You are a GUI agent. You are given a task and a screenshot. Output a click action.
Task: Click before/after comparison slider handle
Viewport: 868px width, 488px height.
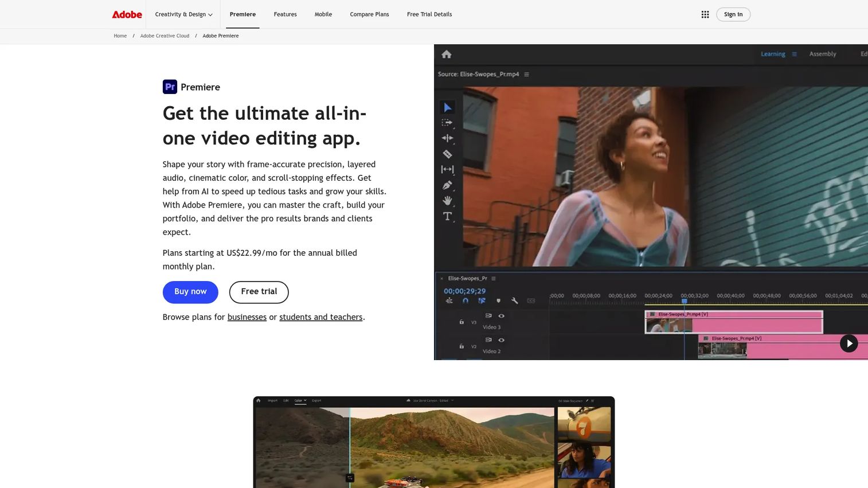[350, 478]
